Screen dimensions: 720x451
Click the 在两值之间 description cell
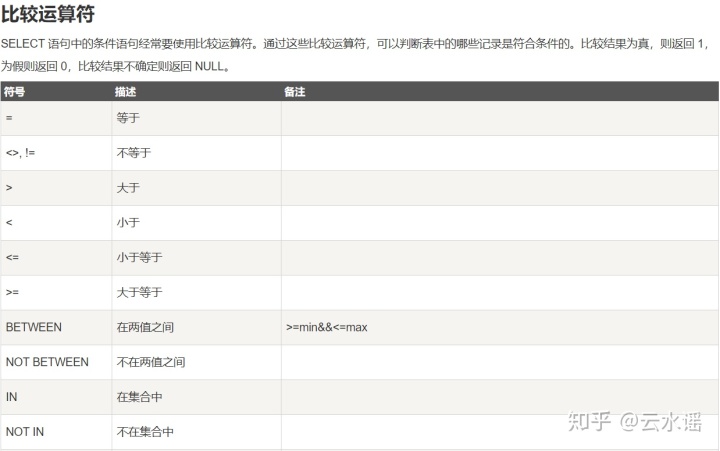[x=197, y=327]
